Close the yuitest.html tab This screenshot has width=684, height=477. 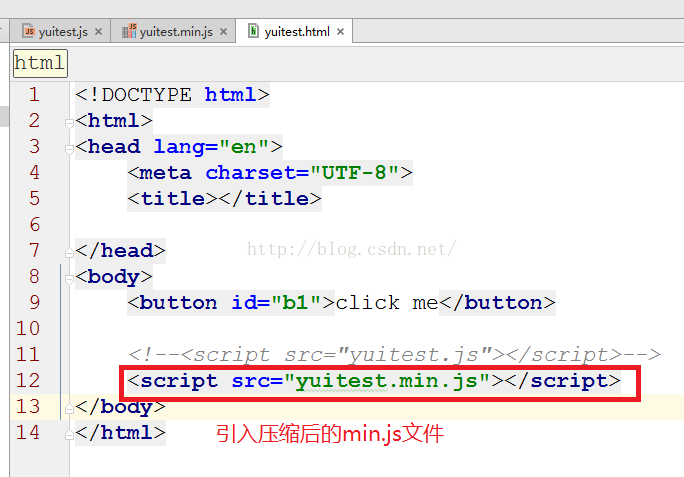coord(341,32)
